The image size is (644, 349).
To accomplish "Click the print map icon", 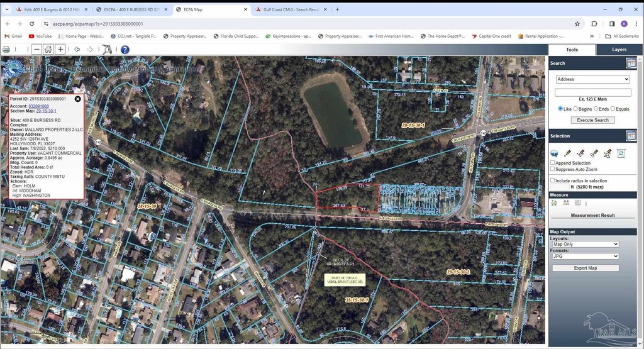I will (x=6, y=49).
